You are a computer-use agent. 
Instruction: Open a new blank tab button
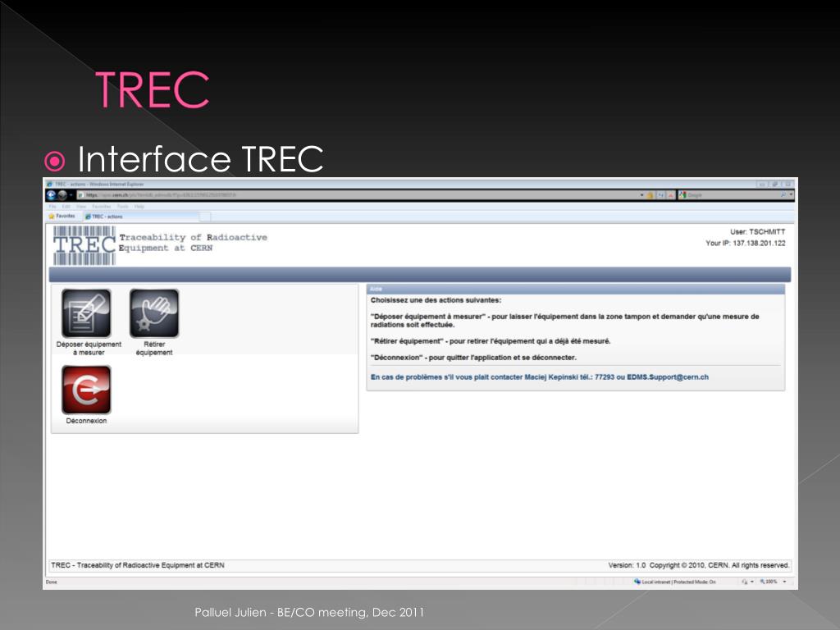[205, 217]
